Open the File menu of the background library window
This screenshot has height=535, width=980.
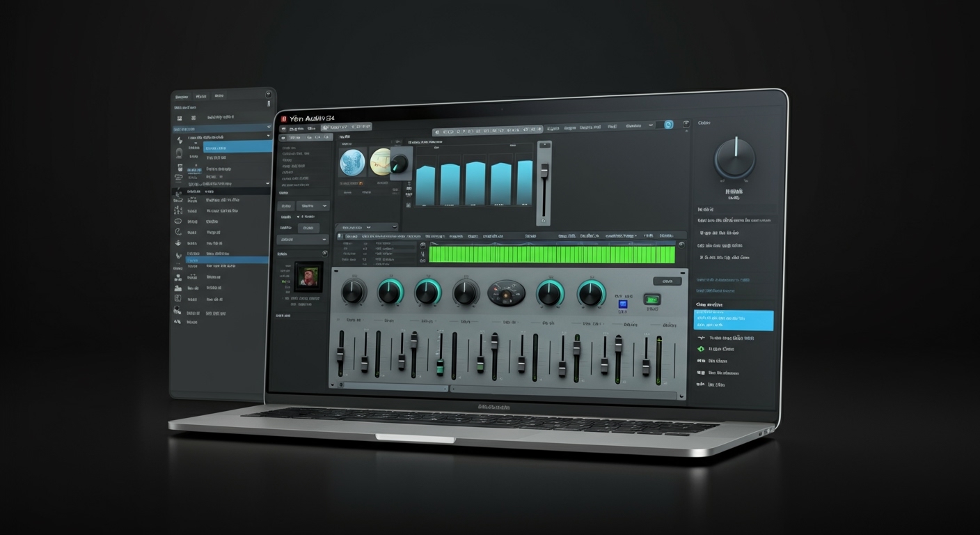click(x=201, y=96)
